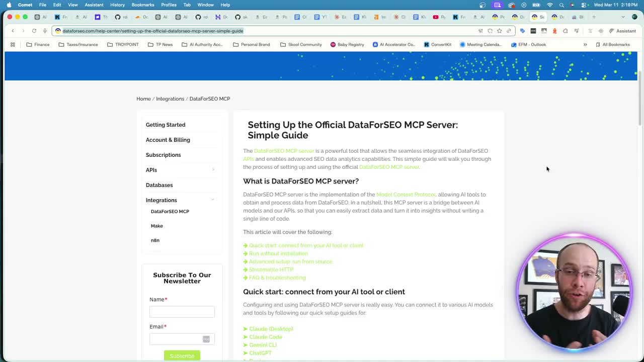Open the Gemini CLI setup guide link
This screenshot has width=644, height=362.
pos(263,345)
